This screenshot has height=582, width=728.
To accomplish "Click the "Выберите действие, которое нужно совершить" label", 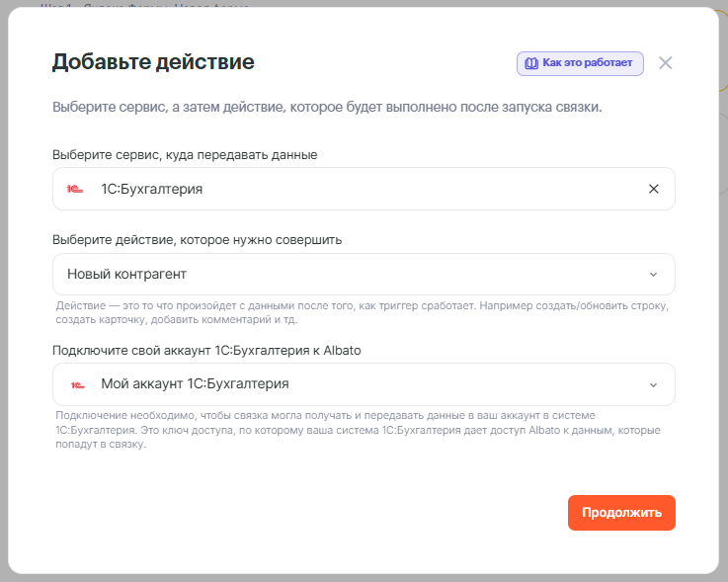I will [x=197, y=239].
